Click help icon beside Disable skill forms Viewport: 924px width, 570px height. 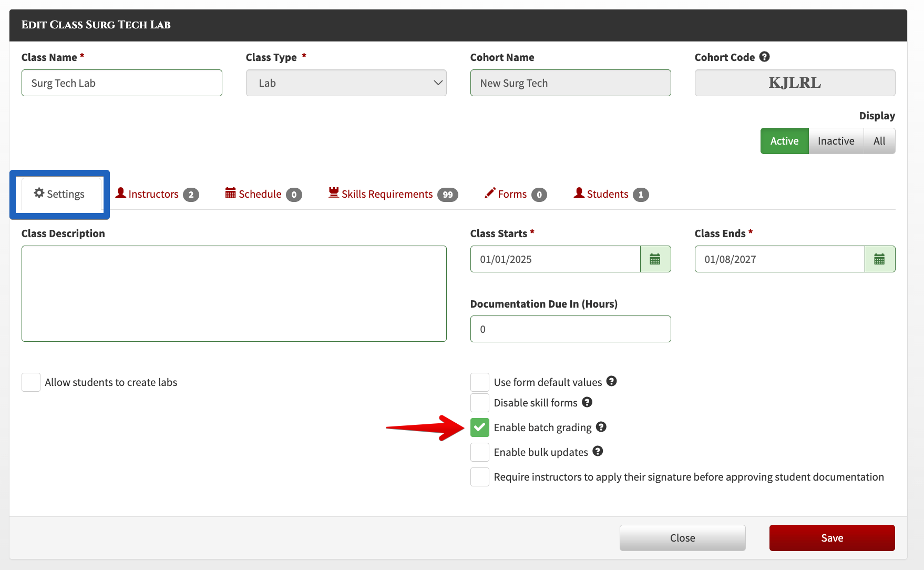(x=587, y=402)
